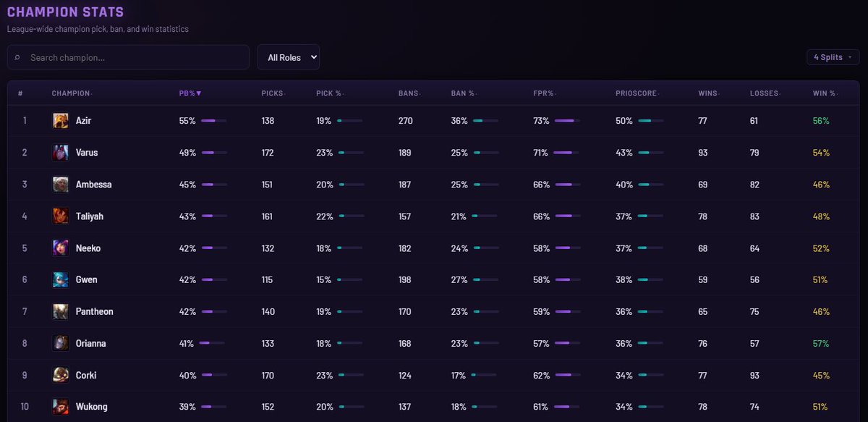The height and width of the screenshot is (422, 868).
Task: Click the Orianna champion portrait icon
Action: coord(61,343)
